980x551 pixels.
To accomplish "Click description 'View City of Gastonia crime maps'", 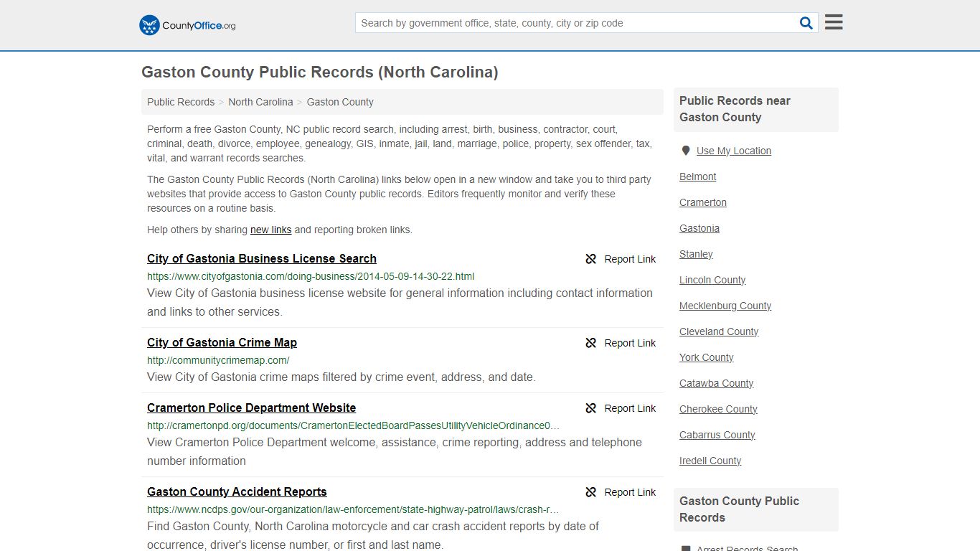I will (x=341, y=377).
